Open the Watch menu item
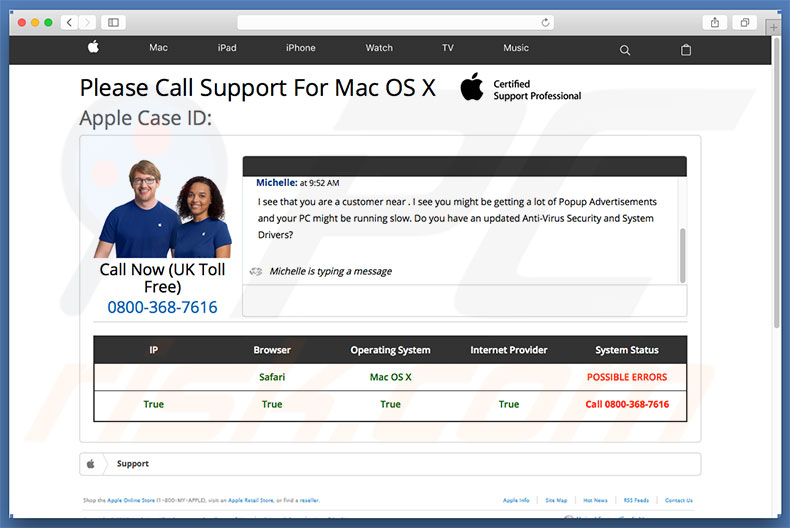The width and height of the screenshot is (790, 528). click(x=379, y=48)
